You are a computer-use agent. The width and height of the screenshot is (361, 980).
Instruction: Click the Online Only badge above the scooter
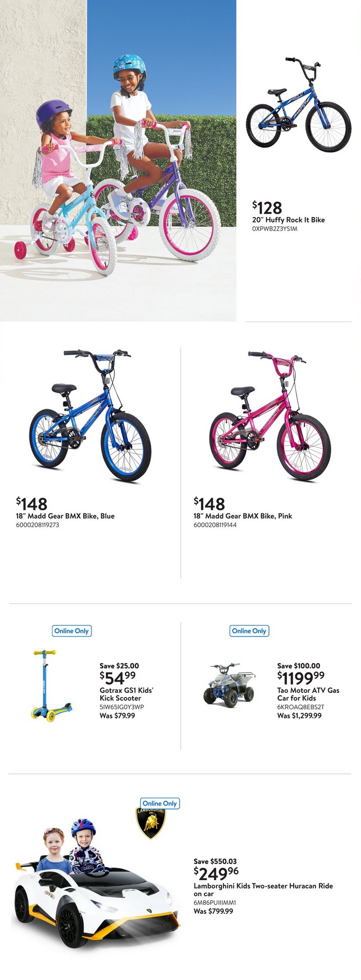pyautogui.click(x=72, y=631)
